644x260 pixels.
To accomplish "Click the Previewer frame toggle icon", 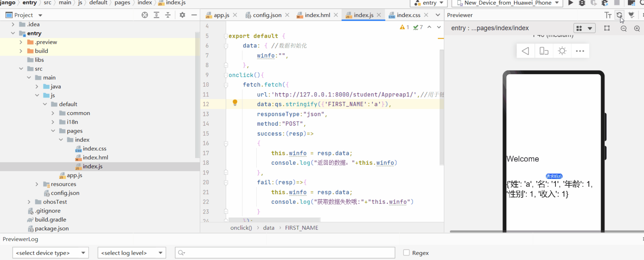I will [607, 28].
